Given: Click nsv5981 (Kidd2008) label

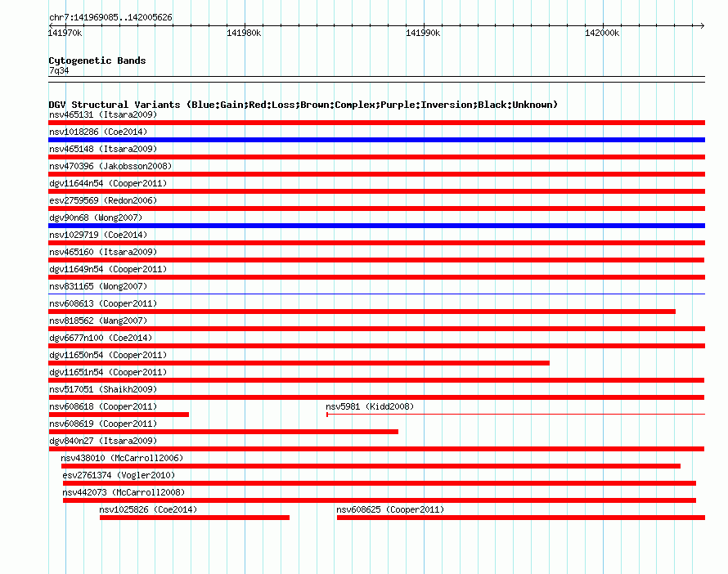Looking at the screenshot, I should pyautogui.click(x=370, y=406).
